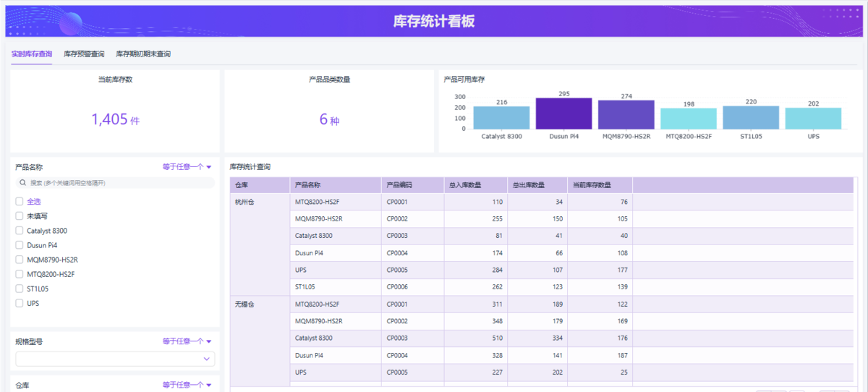The image size is (868, 392).
Task: Click the Dusun Pi4 bar in chart
Action: 563,114
